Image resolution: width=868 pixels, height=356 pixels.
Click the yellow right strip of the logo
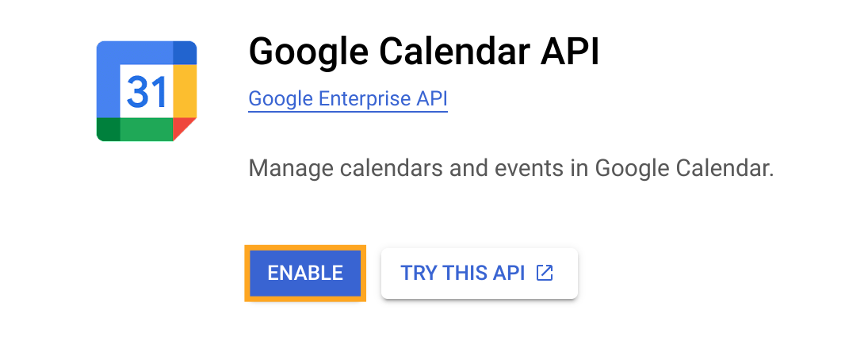coord(185,91)
